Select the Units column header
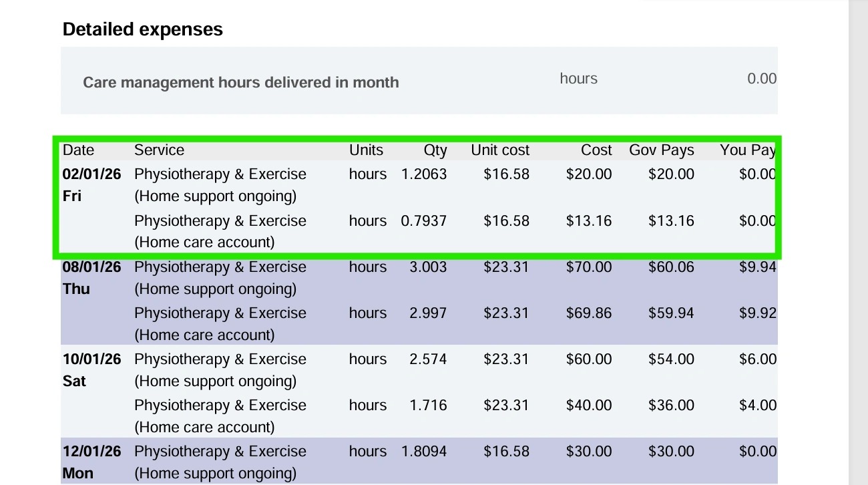The image size is (868, 485). pyautogui.click(x=366, y=150)
